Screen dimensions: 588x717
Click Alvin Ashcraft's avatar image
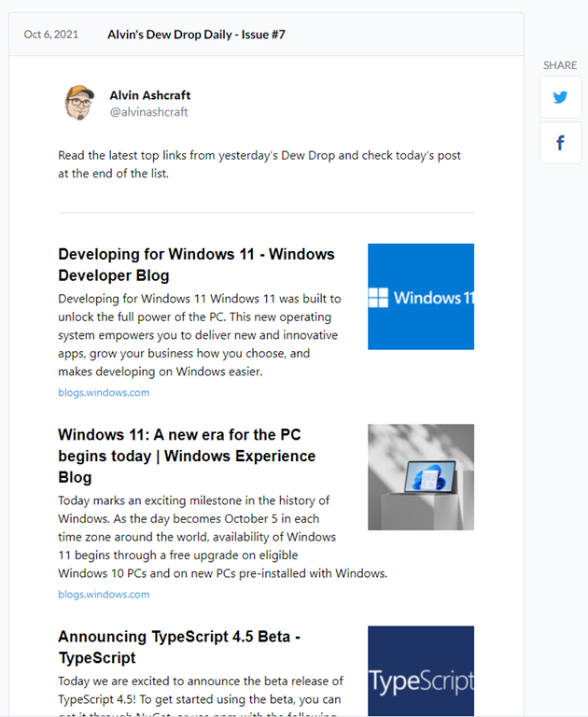(x=79, y=103)
